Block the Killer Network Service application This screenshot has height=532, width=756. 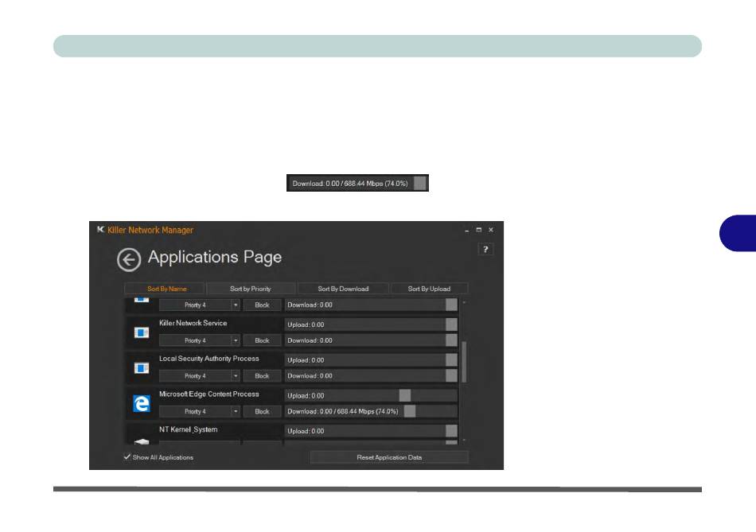[262, 340]
